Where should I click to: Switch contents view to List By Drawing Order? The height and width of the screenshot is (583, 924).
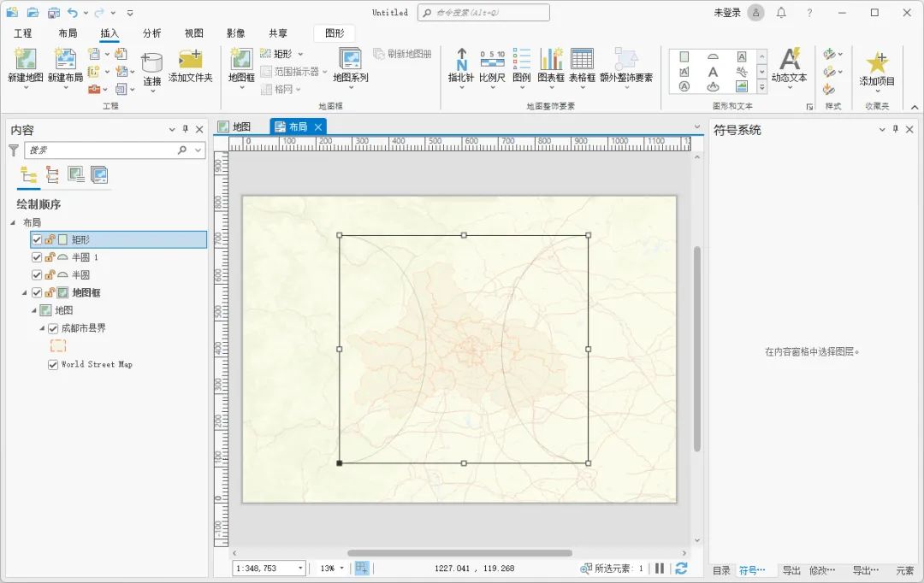coord(28,175)
